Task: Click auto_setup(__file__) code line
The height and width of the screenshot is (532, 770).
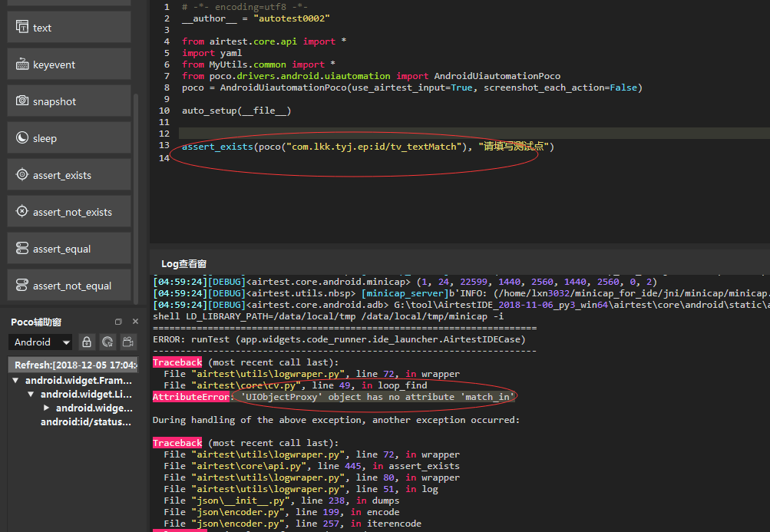Action: [236, 111]
